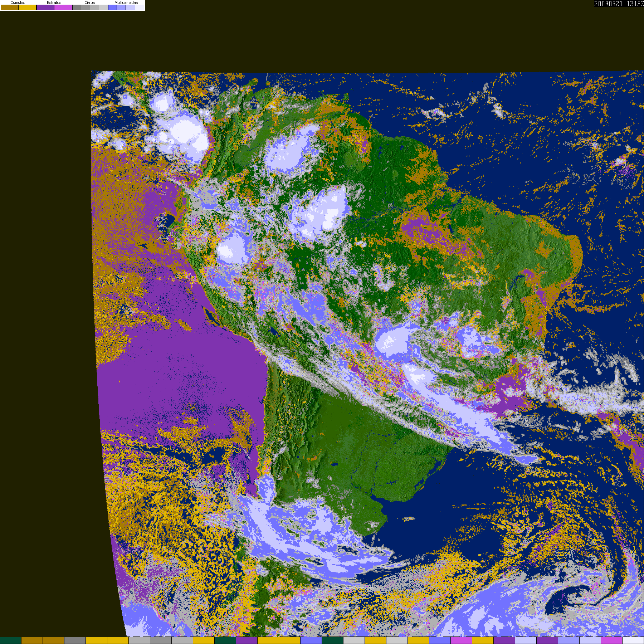Click the darkest gray Cirros legend swatch
Viewport: 644px width, 644px height.
[77, 8]
